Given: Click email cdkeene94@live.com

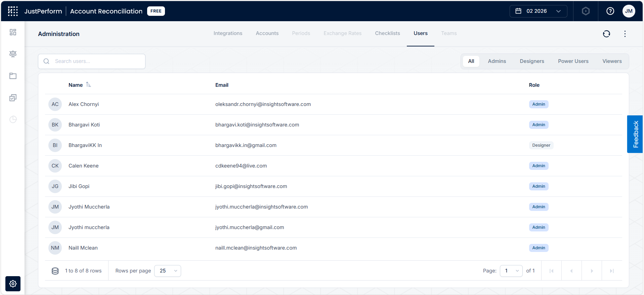Looking at the screenshot, I should click(x=241, y=166).
